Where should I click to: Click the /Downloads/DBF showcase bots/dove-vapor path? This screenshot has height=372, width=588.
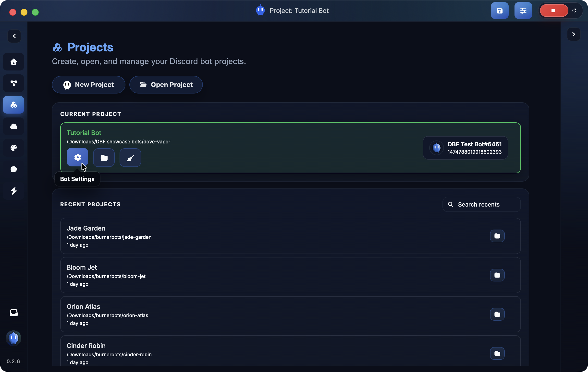click(x=118, y=142)
